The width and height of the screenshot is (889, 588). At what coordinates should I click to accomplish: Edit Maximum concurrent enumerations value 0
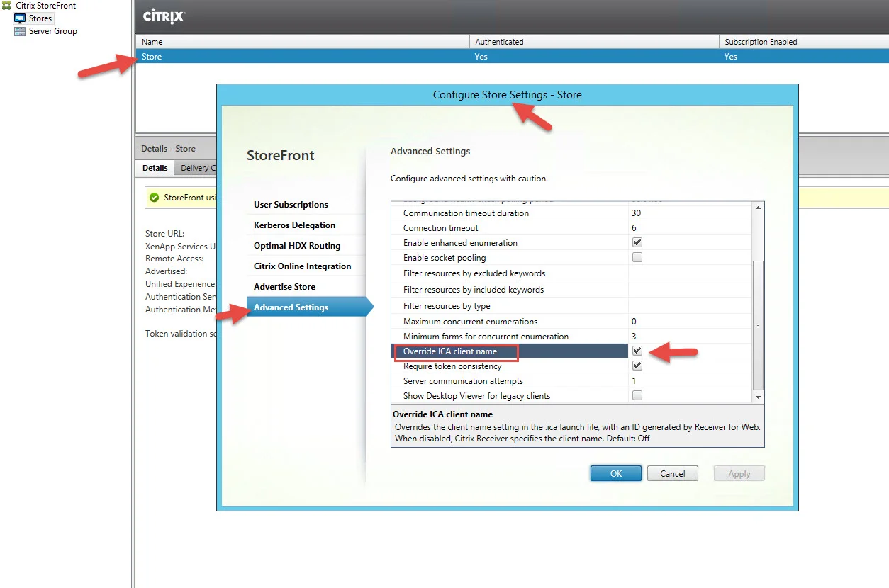(x=690, y=322)
